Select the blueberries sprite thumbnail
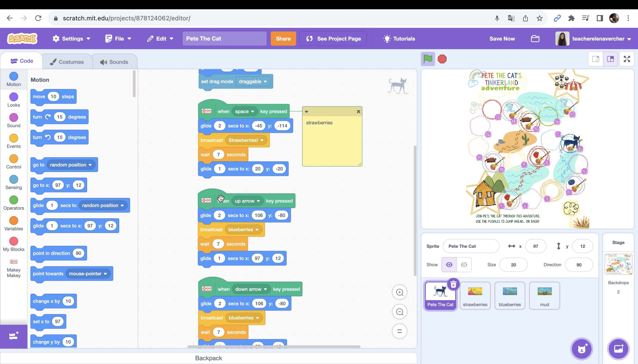The height and width of the screenshot is (364, 638). 510,296
